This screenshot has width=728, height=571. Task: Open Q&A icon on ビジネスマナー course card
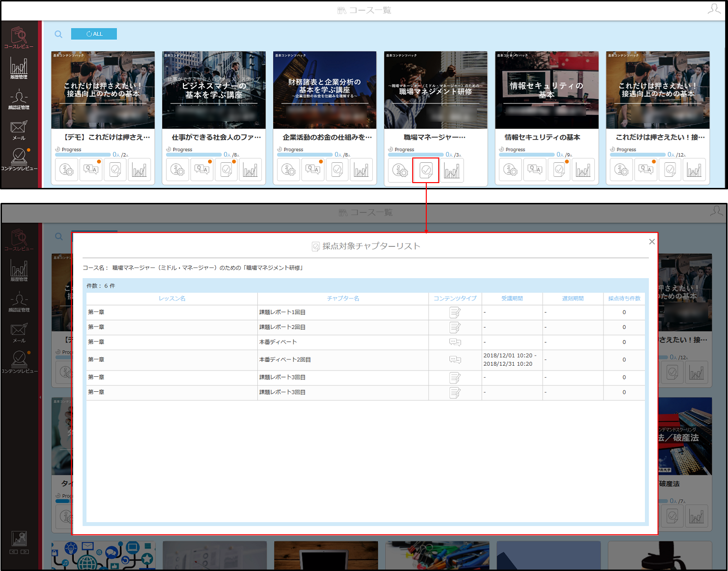click(202, 170)
